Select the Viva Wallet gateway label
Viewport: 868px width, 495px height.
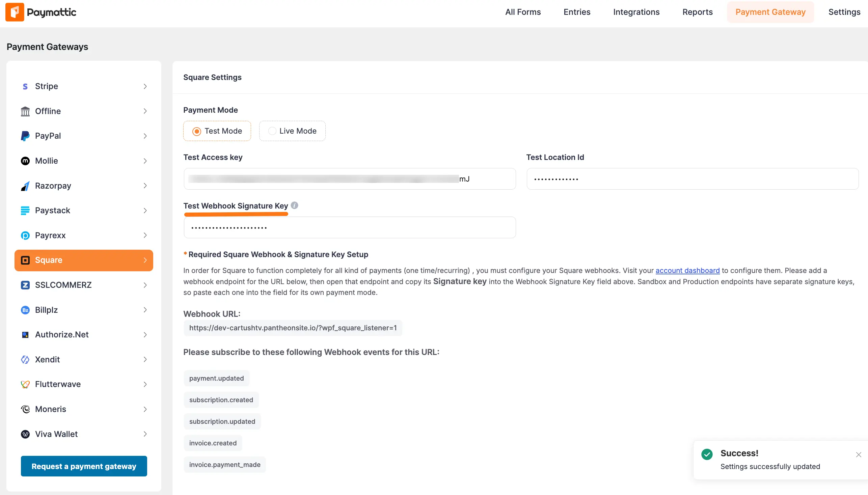[56, 435]
